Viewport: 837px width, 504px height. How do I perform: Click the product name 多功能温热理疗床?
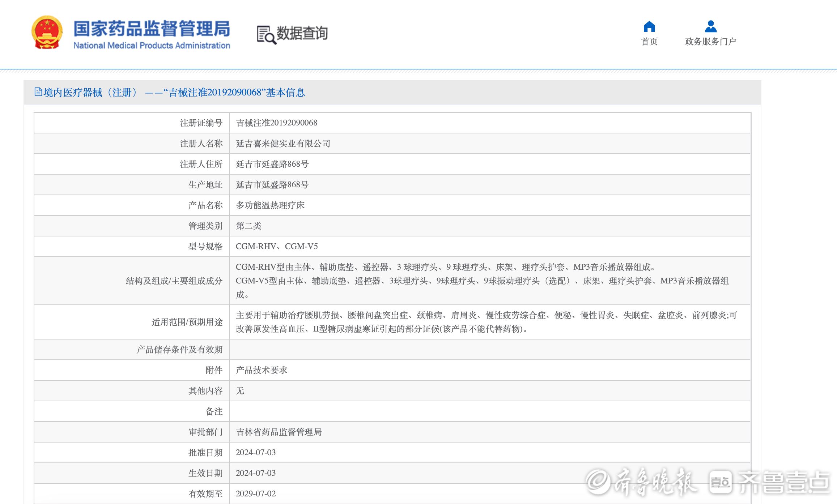click(x=270, y=205)
